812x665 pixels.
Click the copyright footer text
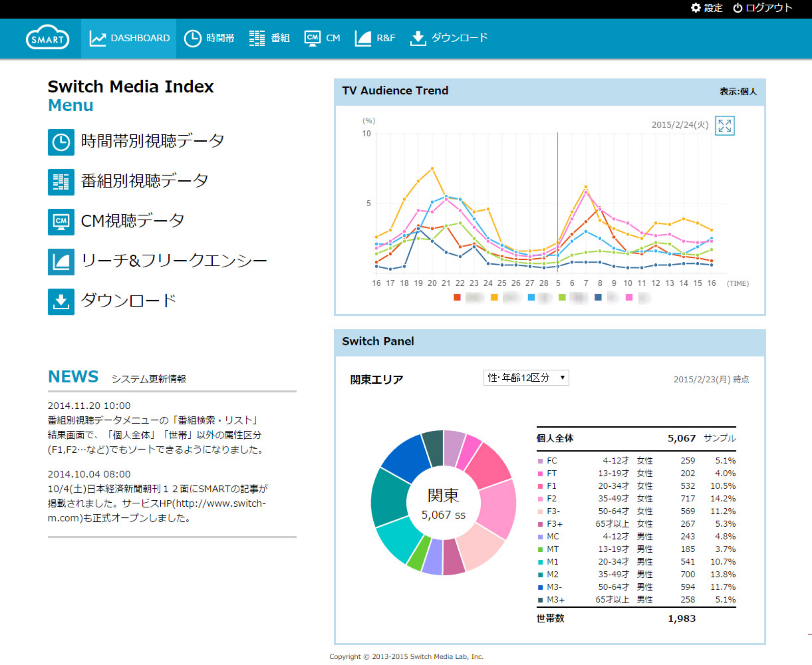click(406, 656)
